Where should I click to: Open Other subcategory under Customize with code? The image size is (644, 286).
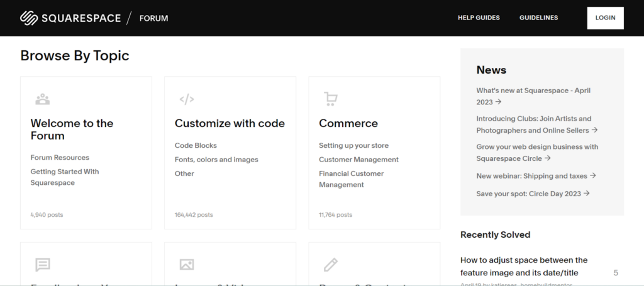[184, 173]
